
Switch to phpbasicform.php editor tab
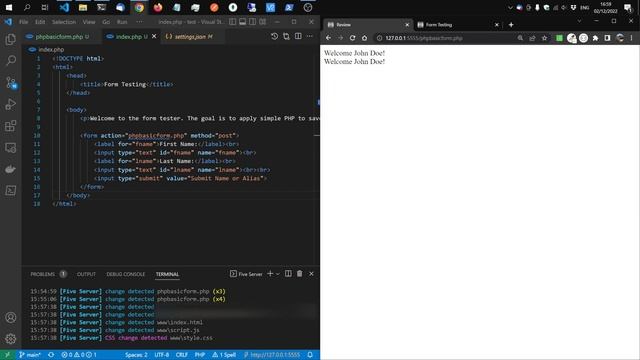coord(59,36)
